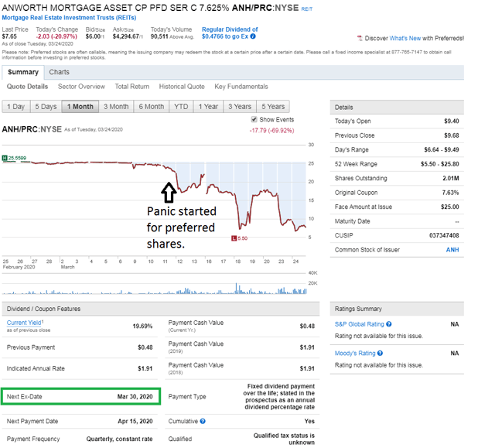Set the chart range to 5 Days
Screen dimensions: 495x448
click(x=46, y=107)
